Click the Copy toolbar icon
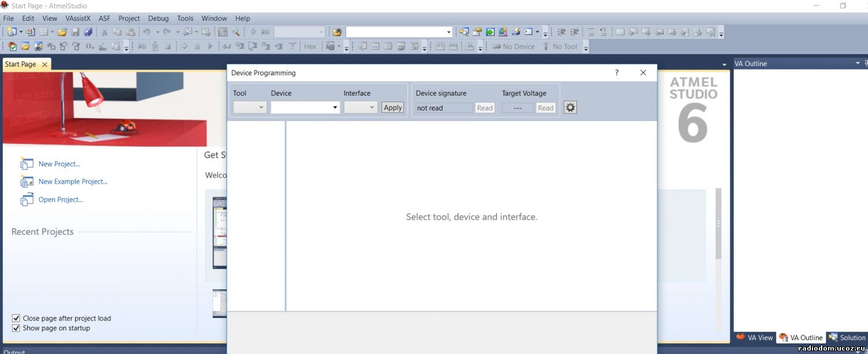Screen dimensions: 868x354 [x=117, y=32]
